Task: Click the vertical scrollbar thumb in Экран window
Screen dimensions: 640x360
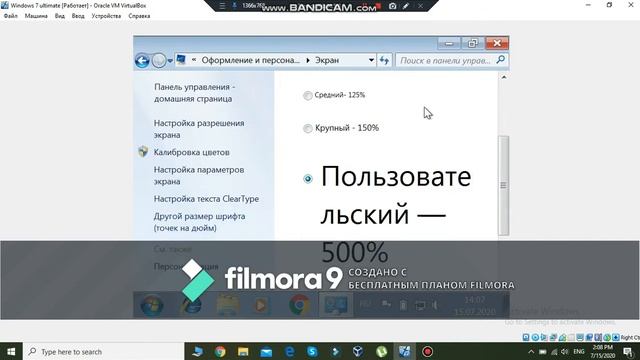Action: pos(504,186)
